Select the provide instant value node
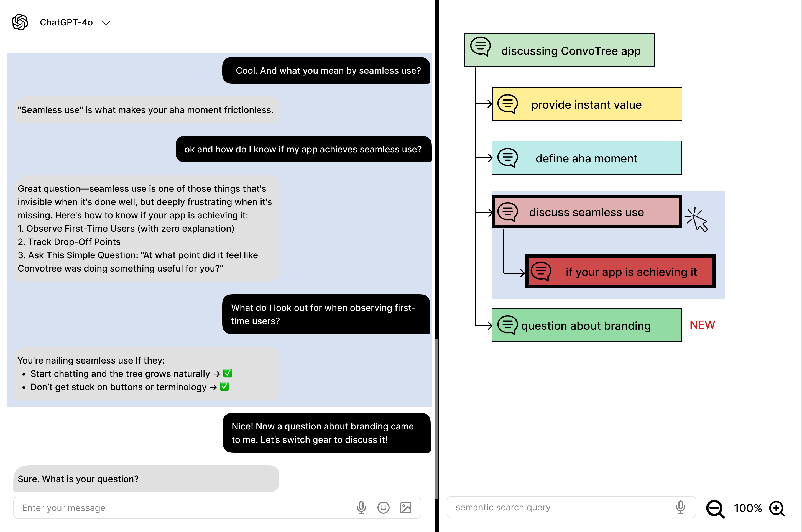 click(587, 104)
